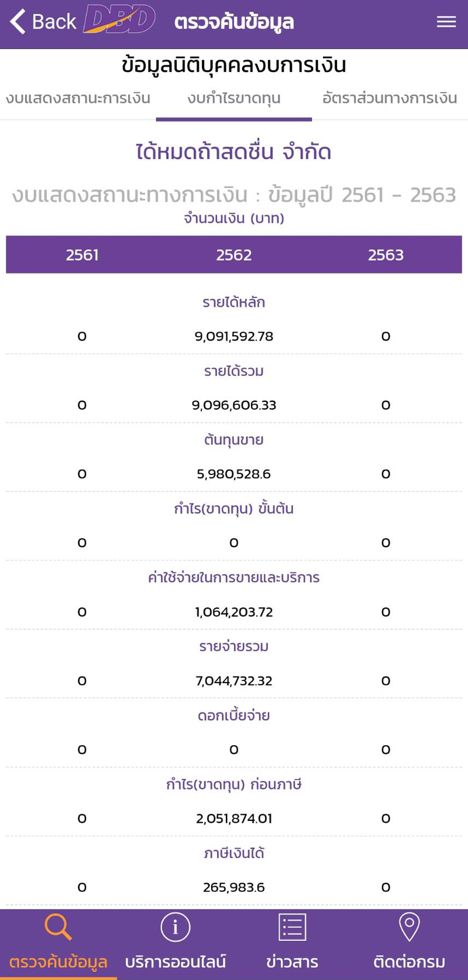Screen dimensions: 468x980
Task: Select the 2561 year column header
Action: (x=82, y=255)
